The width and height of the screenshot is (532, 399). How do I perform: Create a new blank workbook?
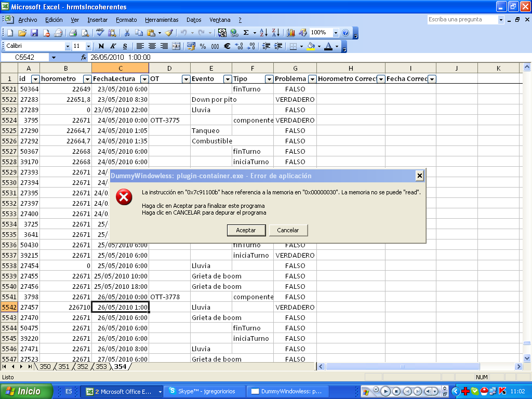pos(10,33)
